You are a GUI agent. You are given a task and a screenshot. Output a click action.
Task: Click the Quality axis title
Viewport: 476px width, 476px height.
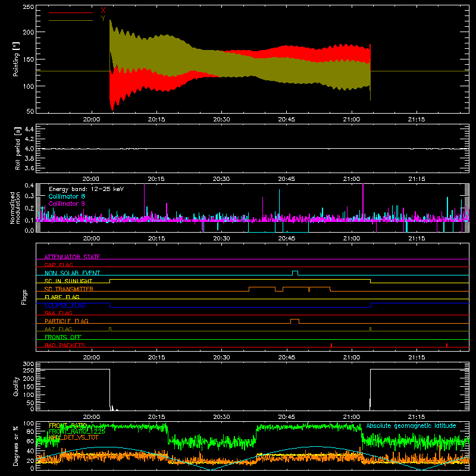[x=16, y=386]
